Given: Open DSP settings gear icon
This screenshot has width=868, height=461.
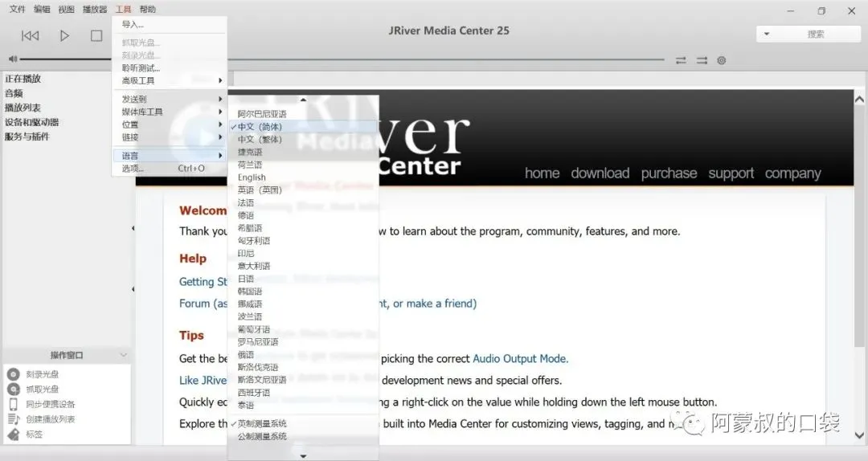Looking at the screenshot, I should (x=721, y=60).
